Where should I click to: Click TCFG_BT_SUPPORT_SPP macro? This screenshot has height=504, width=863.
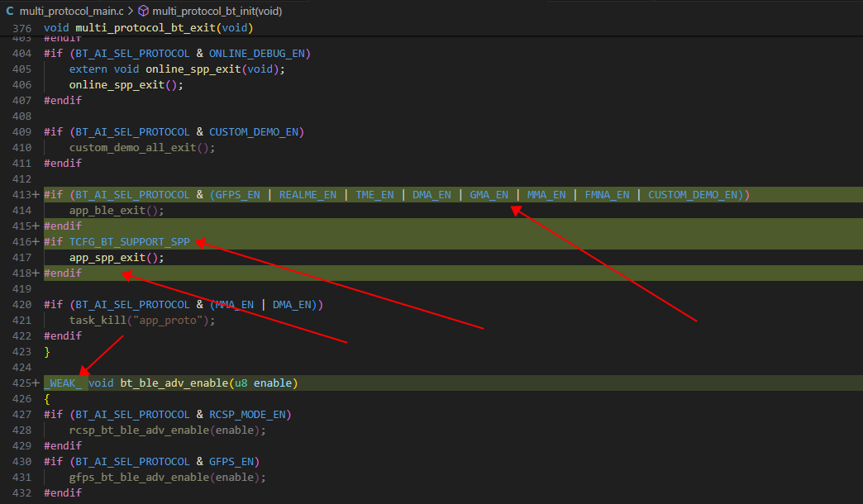tap(129, 242)
